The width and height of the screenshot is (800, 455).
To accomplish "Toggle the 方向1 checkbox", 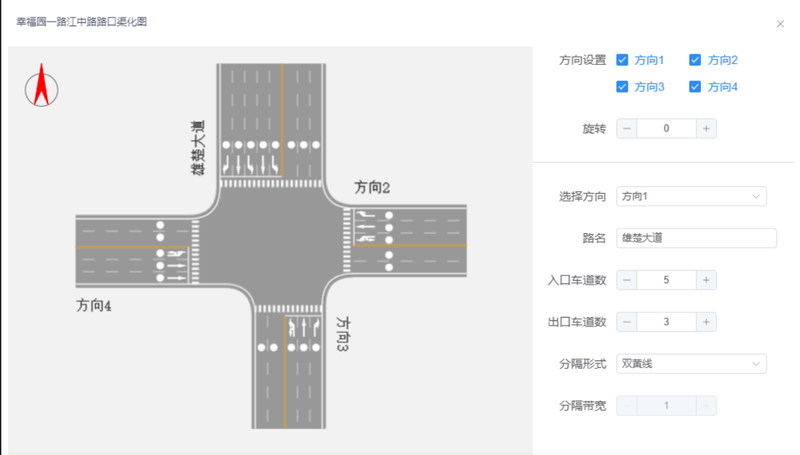I will (x=622, y=60).
